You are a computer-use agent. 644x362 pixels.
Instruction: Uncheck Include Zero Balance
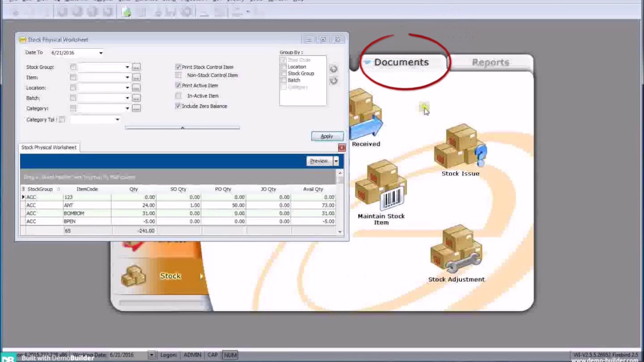178,106
